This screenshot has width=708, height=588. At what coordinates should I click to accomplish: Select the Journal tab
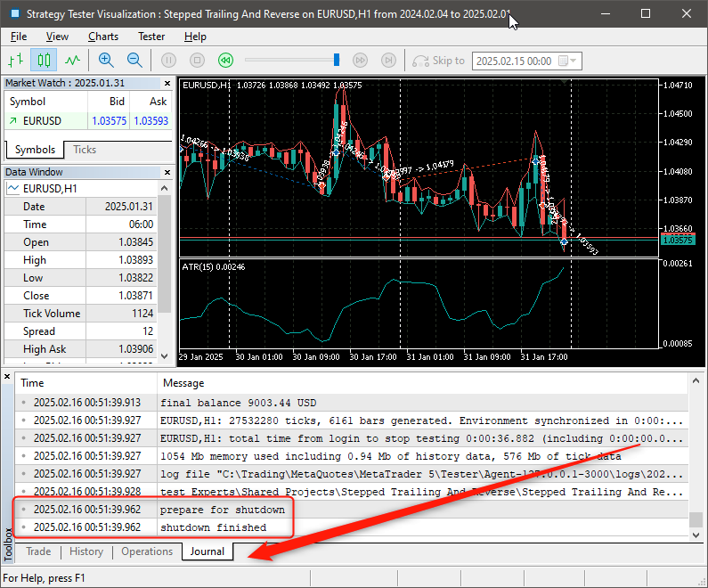[x=208, y=551]
